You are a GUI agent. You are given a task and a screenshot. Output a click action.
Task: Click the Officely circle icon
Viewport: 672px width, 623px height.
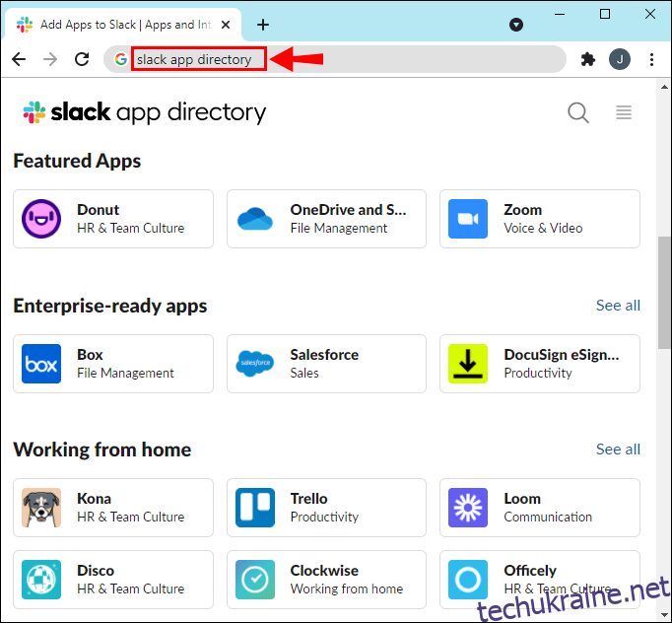(468, 580)
